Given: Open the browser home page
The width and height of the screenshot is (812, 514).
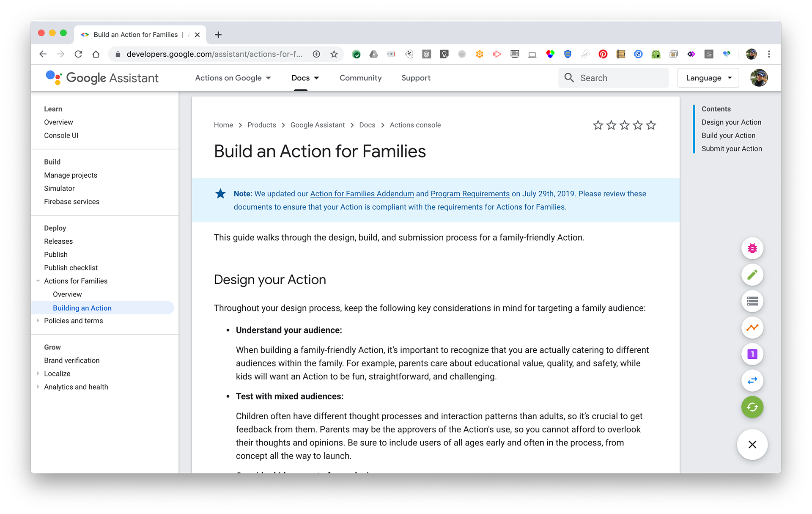Looking at the screenshot, I should click(96, 54).
